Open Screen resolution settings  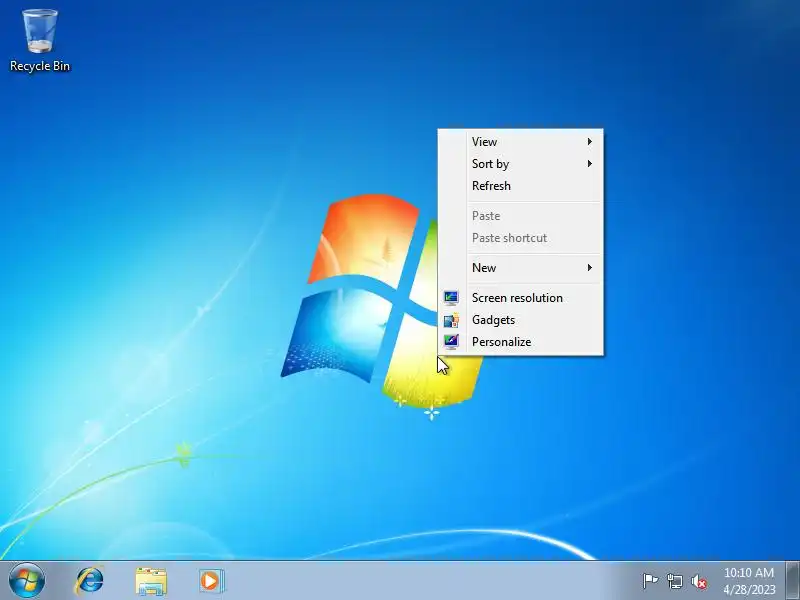pyautogui.click(x=520, y=297)
